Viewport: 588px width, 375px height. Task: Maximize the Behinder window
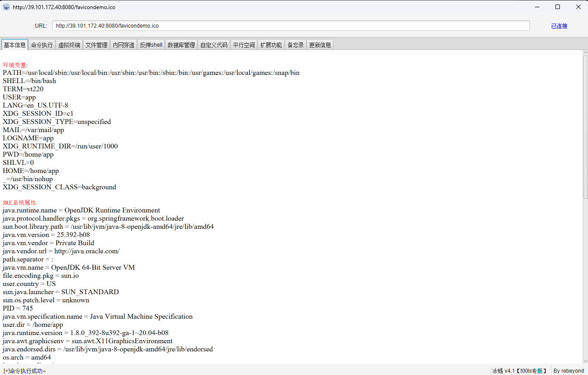point(558,7)
